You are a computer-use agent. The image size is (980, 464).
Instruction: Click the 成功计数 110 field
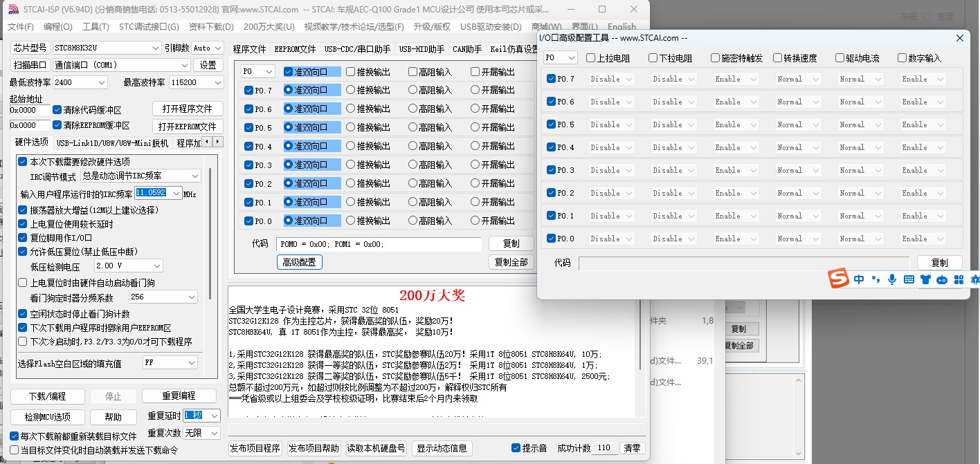click(604, 447)
